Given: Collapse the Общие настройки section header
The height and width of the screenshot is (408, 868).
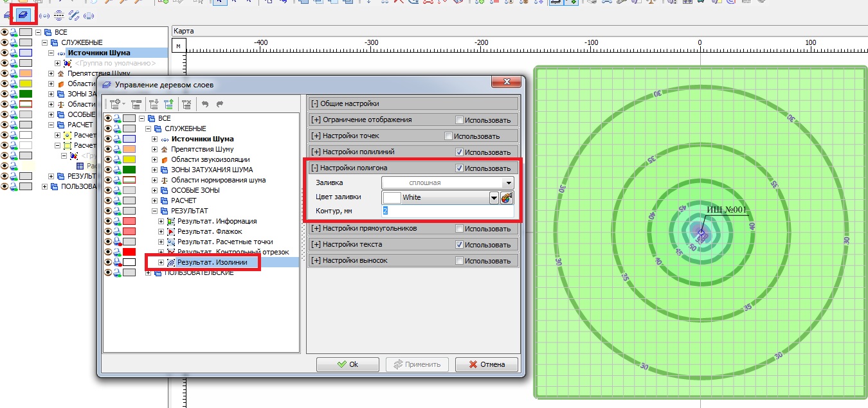Looking at the screenshot, I should click(x=316, y=103).
